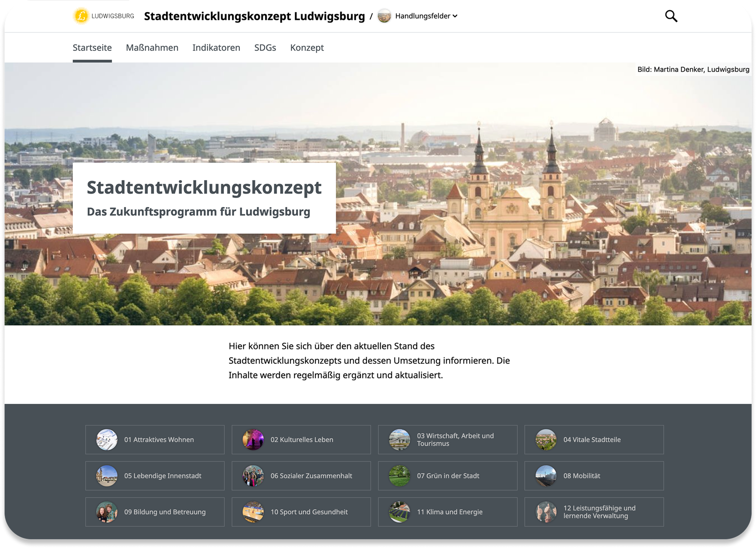The width and height of the screenshot is (756, 548).
Task: Click the Stadtentwicklungskonzept hero heading
Action: click(x=204, y=187)
